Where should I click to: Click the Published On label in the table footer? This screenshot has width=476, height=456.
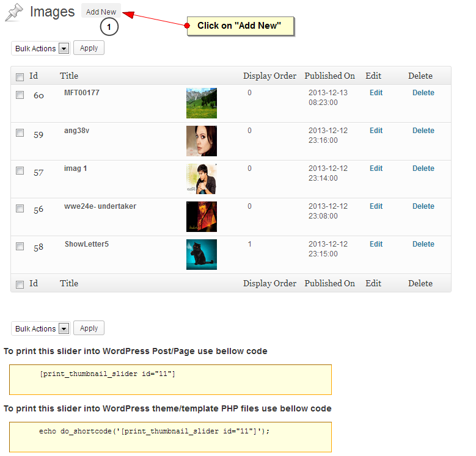coord(330,283)
